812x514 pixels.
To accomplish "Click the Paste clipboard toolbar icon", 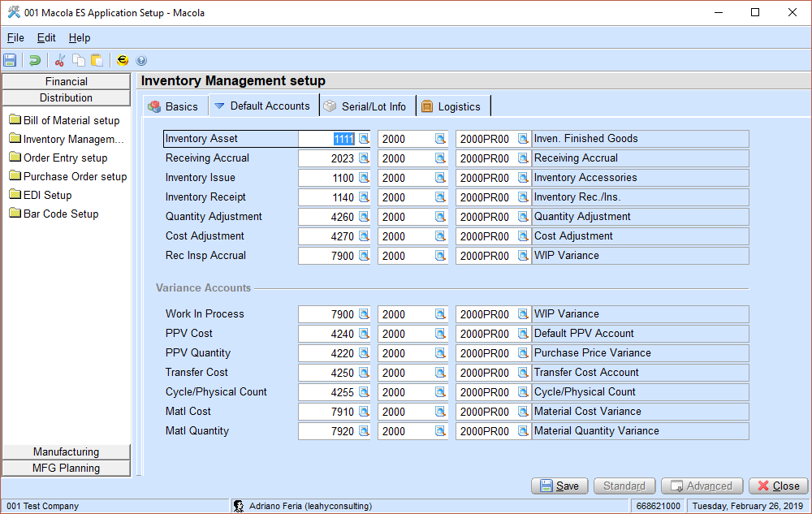I will 97,60.
